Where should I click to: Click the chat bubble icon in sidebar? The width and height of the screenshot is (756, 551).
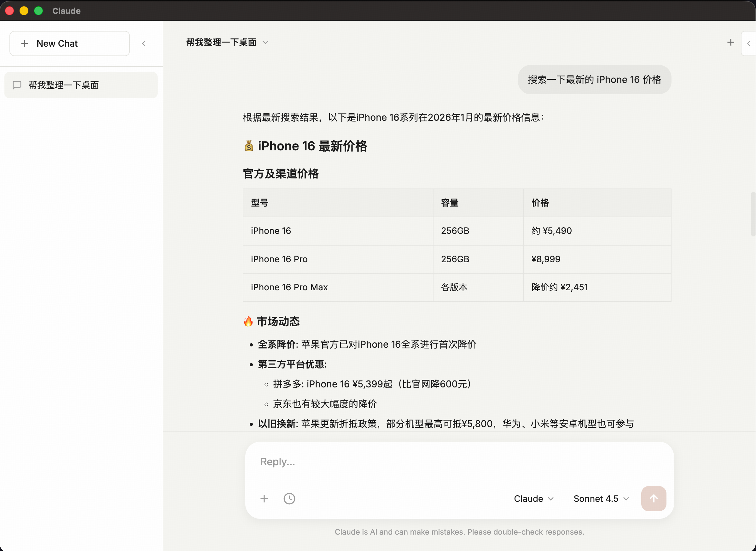click(17, 85)
